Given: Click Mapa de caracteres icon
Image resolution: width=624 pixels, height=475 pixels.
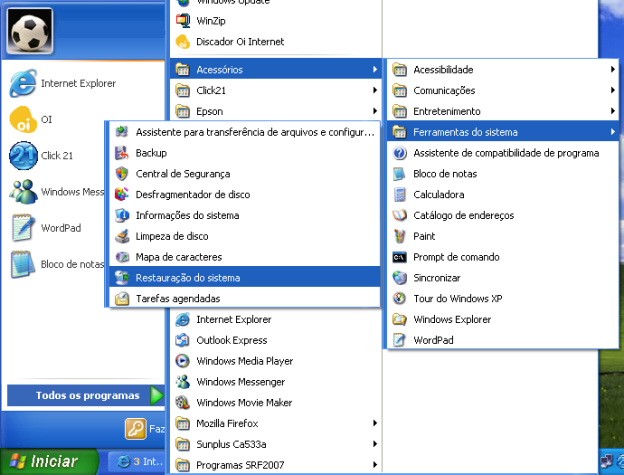Looking at the screenshot, I should [122, 257].
